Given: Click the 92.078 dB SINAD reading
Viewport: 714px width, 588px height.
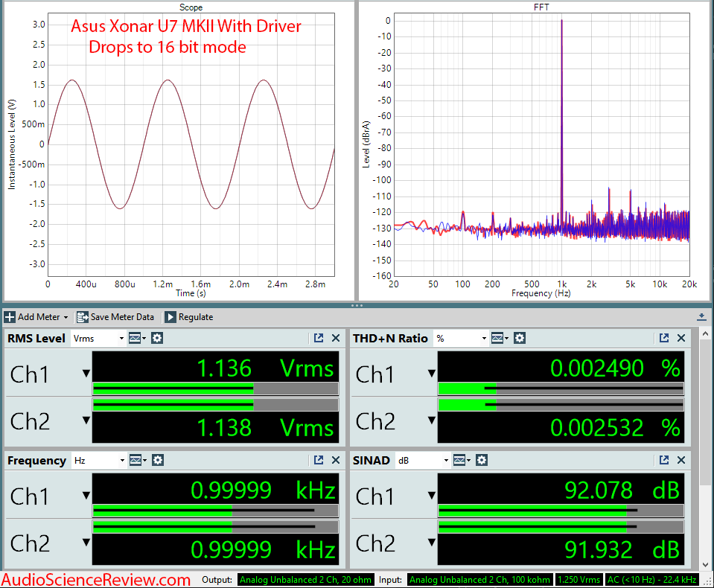Looking at the screenshot, I should pos(622,490).
